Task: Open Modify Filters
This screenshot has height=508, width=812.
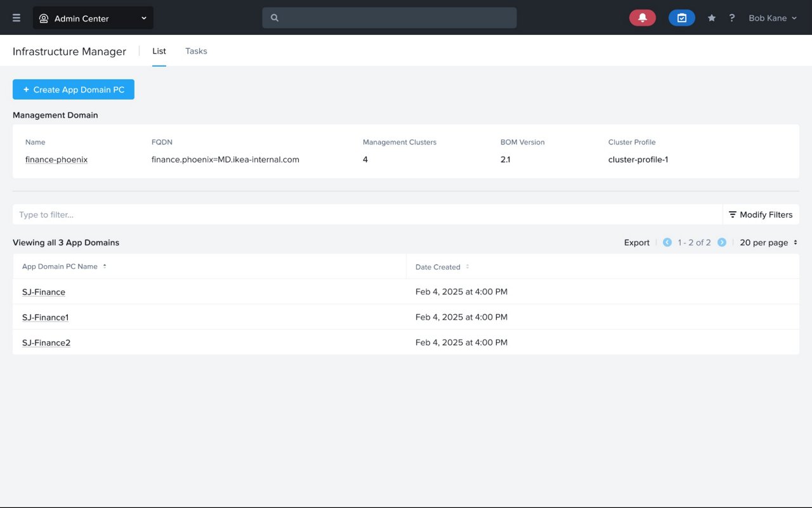Action: click(x=761, y=214)
